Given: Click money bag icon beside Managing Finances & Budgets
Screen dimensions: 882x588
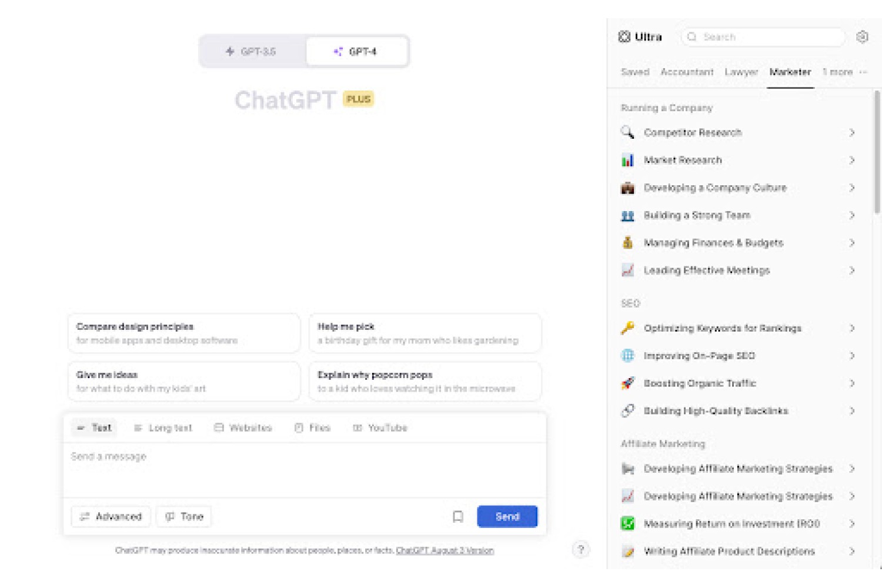Looking at the screenshot, I should 628,243.
